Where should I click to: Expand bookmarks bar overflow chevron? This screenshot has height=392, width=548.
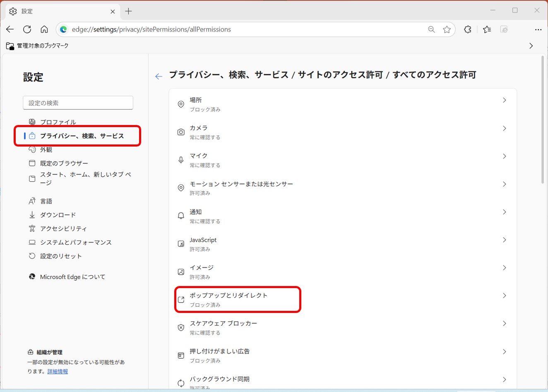click(531, 46)
